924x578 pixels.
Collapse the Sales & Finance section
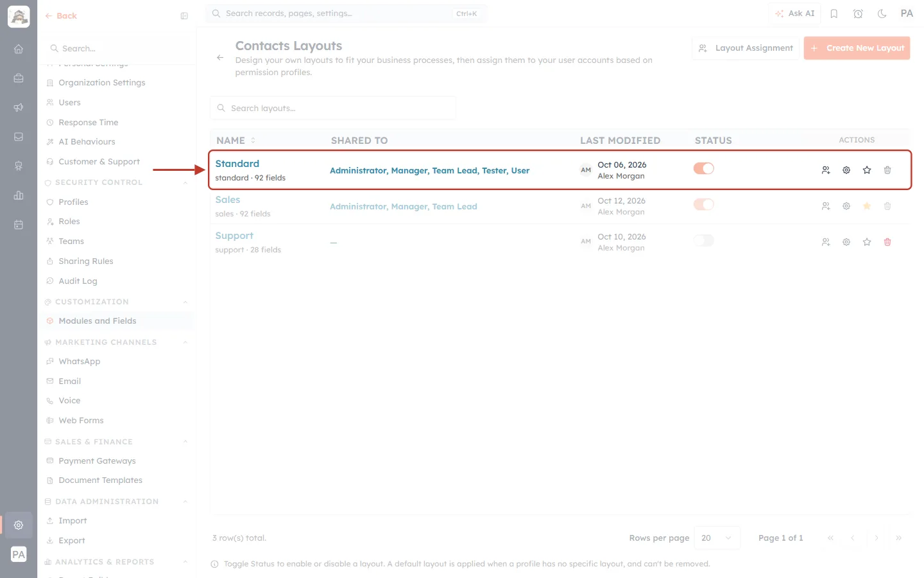[185, 442]
